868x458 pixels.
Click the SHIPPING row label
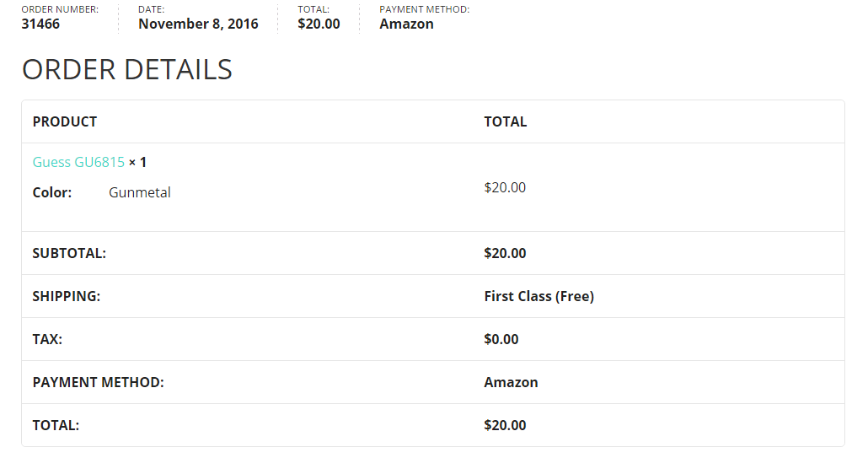[67, 296]
